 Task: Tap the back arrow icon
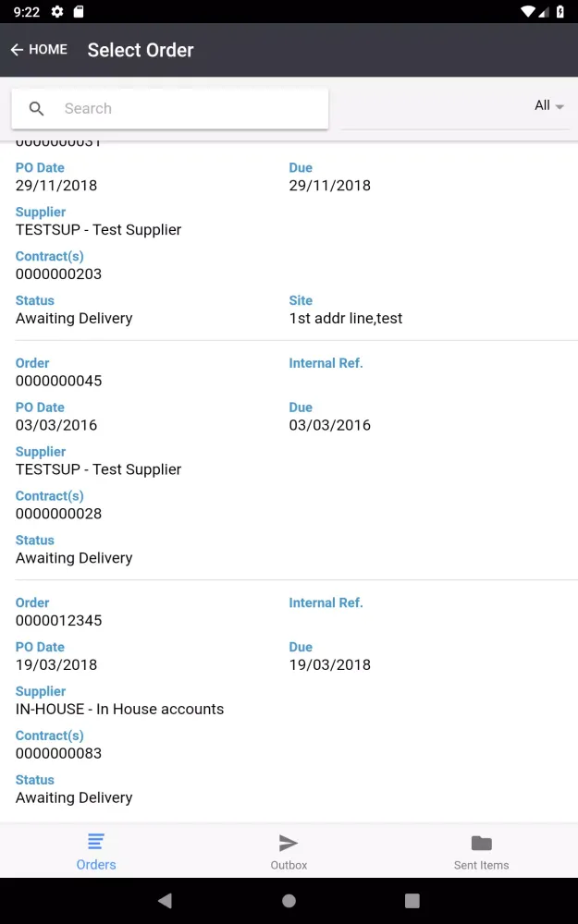coord(17,50)
